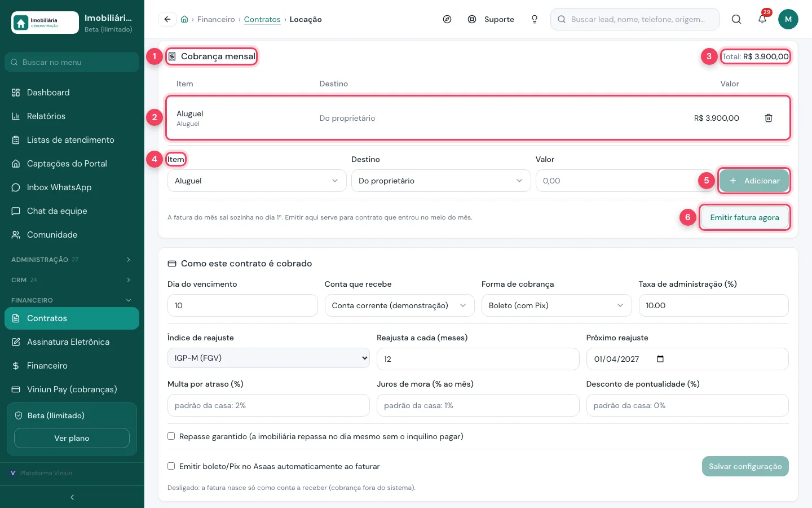The image size is (812, 508).
Task: Click the search magnifier icon beside search field
Action: 736,19
